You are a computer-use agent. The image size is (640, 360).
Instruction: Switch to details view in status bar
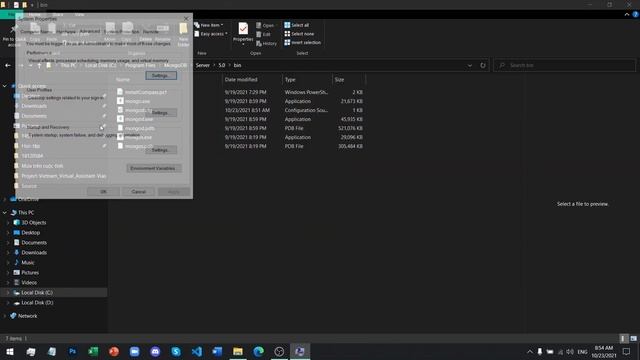click(623, 338)
